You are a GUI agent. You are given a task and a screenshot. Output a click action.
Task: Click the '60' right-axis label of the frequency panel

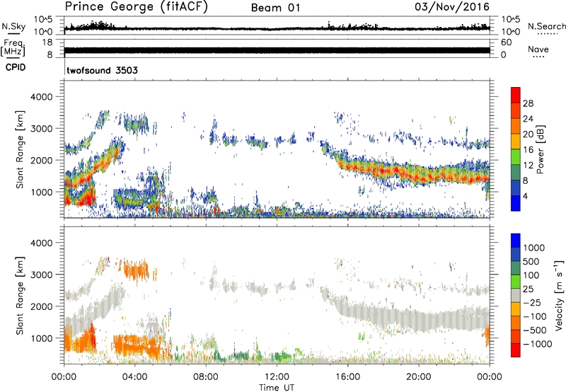pos(507,42)
